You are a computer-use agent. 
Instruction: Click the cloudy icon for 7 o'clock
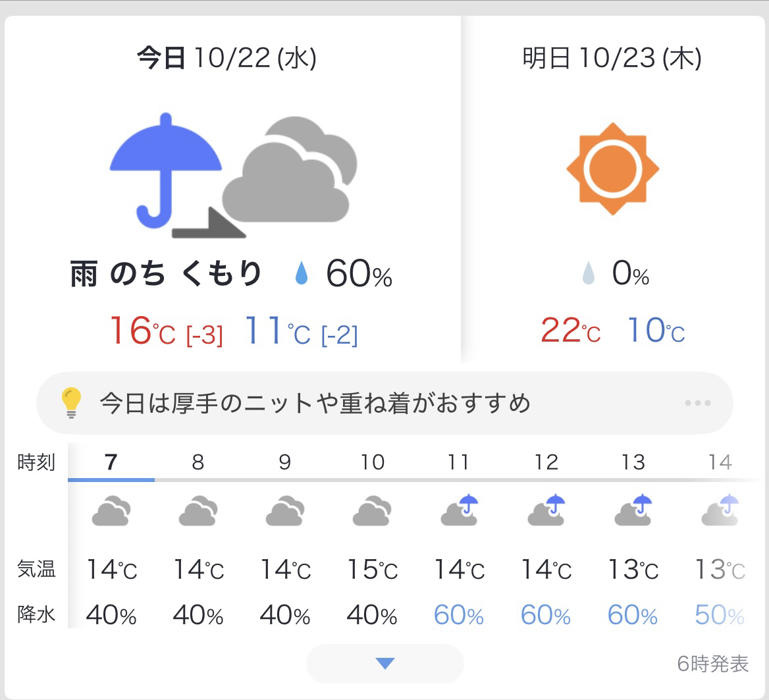pos(111,511)
